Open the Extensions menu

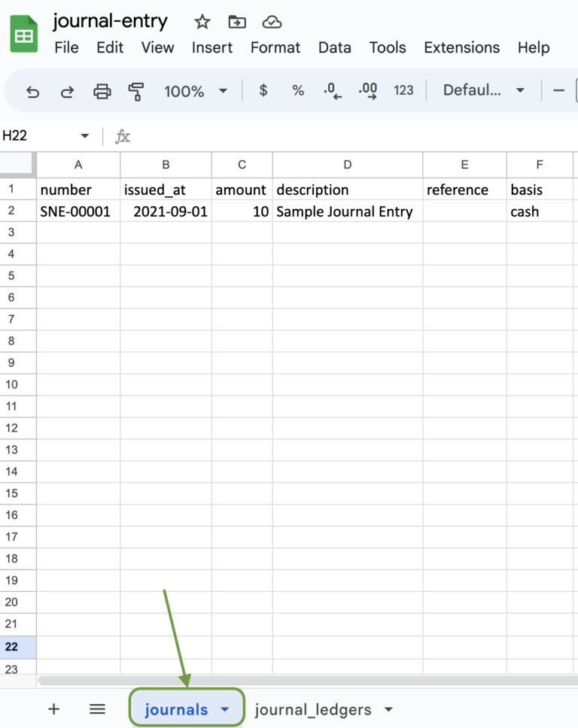462,47
